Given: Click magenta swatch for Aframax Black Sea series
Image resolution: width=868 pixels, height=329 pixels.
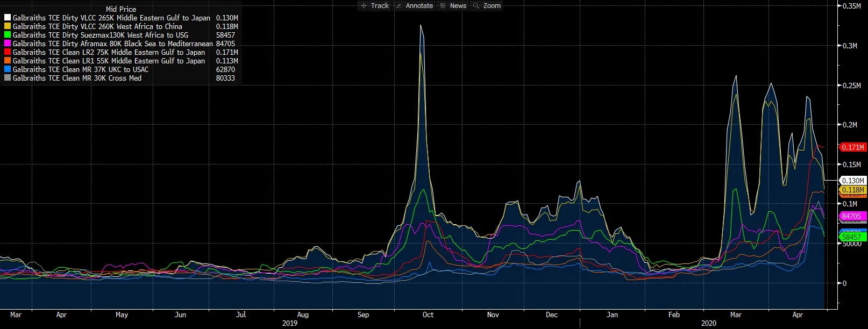Looking at the screenshot, I should point(8,44).
